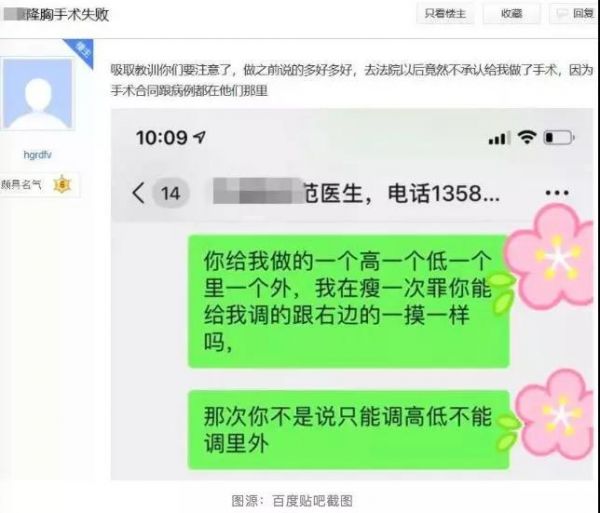
Task: Click the battery indicator icon
Action: click(x=559, y=137)
